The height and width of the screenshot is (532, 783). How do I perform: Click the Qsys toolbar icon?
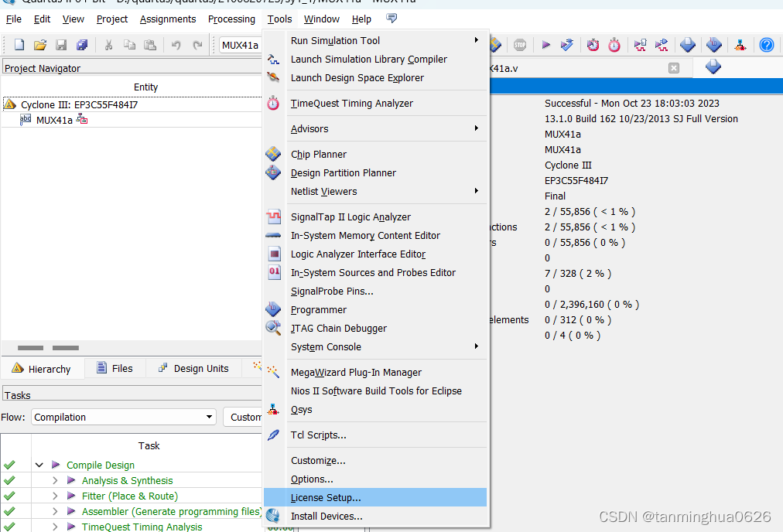[740, 45]
